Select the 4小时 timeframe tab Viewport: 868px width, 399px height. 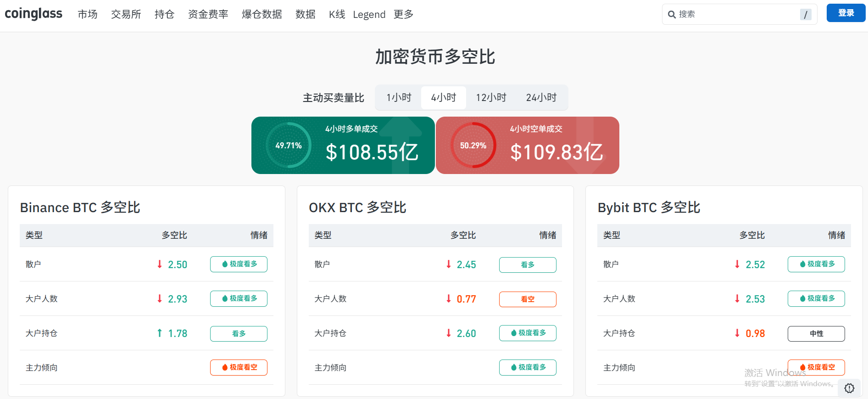click(x=444, y=97)
